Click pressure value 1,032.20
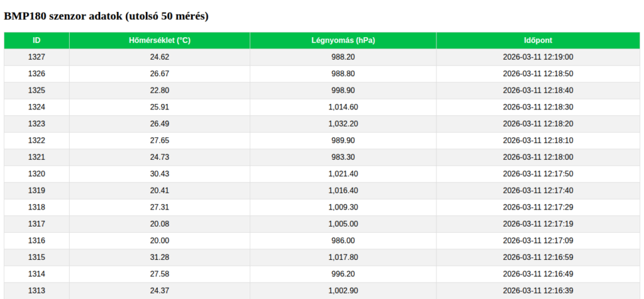The width and height of the screenshot is (644, 299). point(343,124)
